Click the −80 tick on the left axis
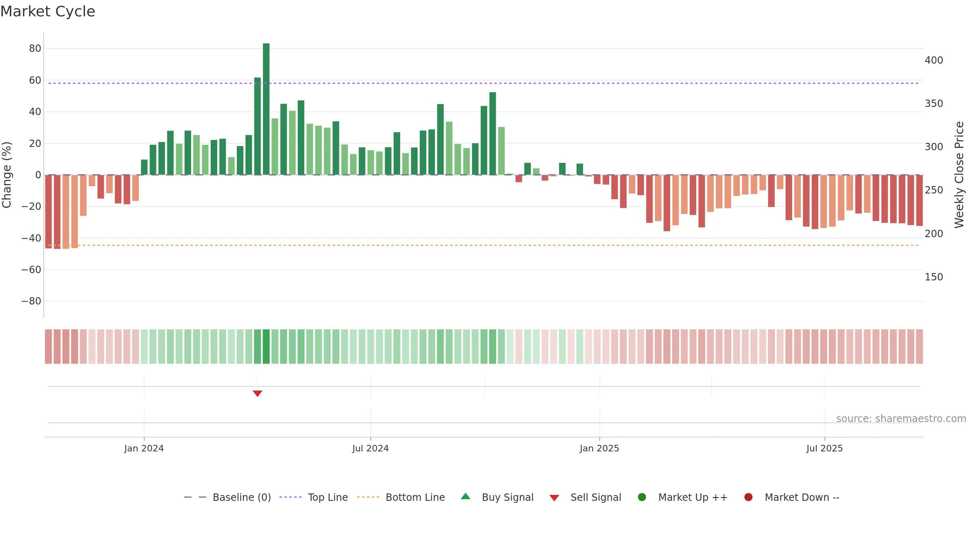The image size is (980, 551). tap(31, 301)
